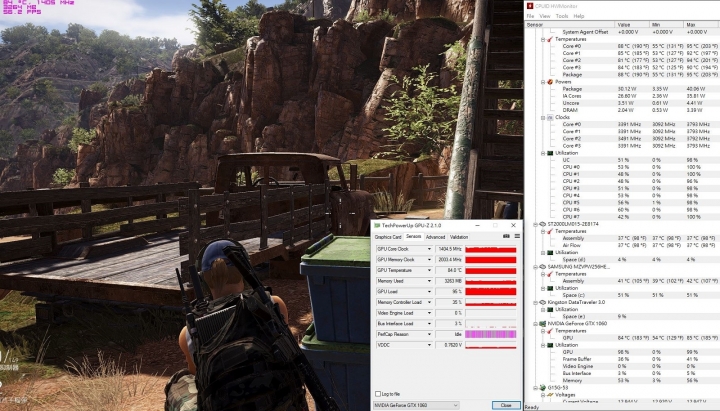Open the HWMonitor Tools menu
This screenshot has height=411, width=720.
pos(562,16)
